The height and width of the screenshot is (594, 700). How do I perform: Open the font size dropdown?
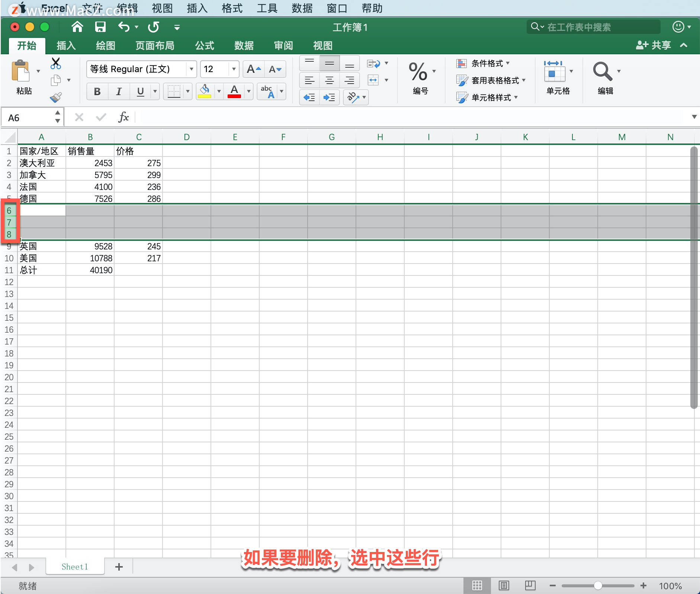tap(233, 69)
